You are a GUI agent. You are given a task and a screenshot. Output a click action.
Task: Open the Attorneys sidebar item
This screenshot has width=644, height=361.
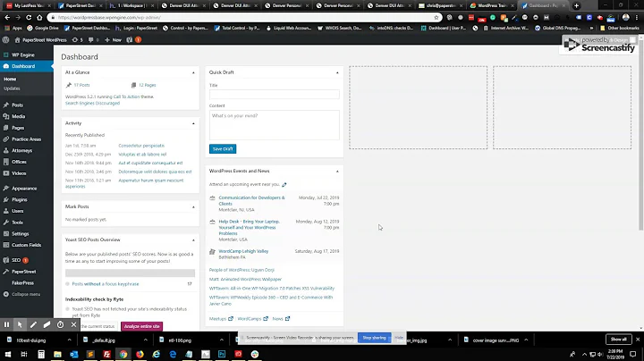pyautogui.click(x=21, y=150)
